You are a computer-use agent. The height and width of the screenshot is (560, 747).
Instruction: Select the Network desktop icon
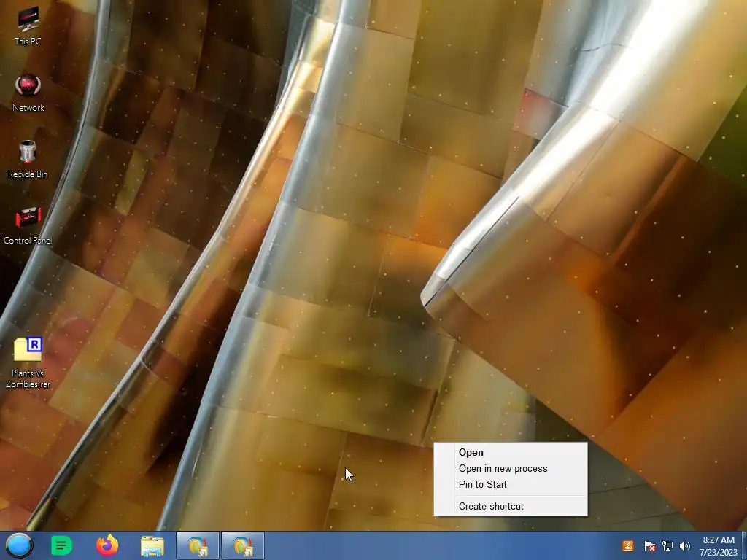(x=28, y=93)
